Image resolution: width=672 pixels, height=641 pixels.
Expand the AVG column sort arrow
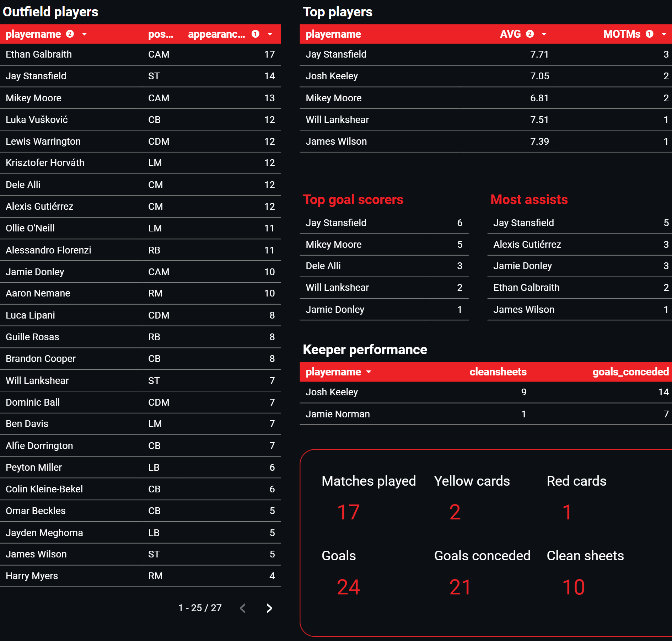click(x=544, y=34)
